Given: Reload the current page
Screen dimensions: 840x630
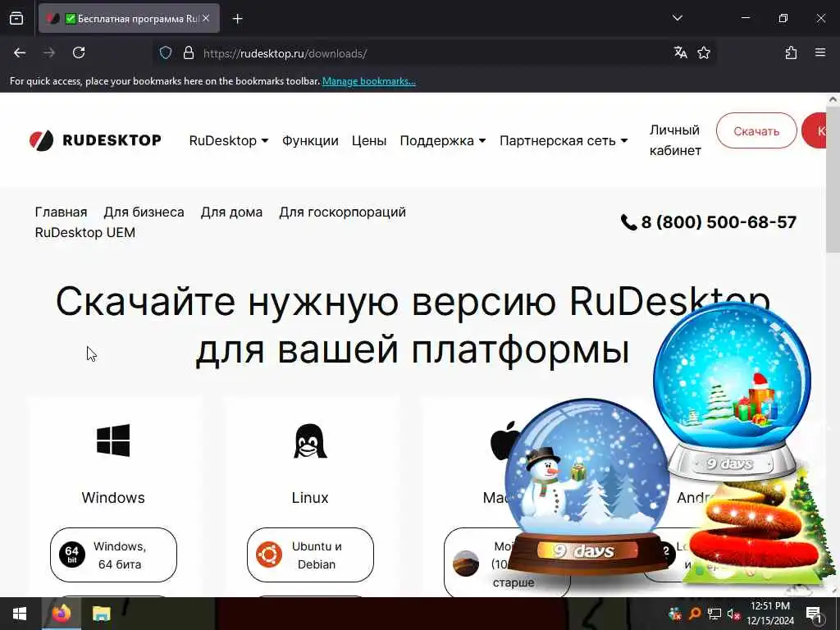Looking at the screenshot, I should pyautogui.click(x=79, y=52).
